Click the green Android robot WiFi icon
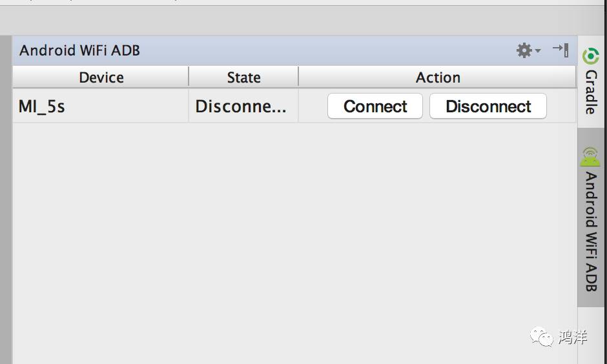 (x=590, y=157)
